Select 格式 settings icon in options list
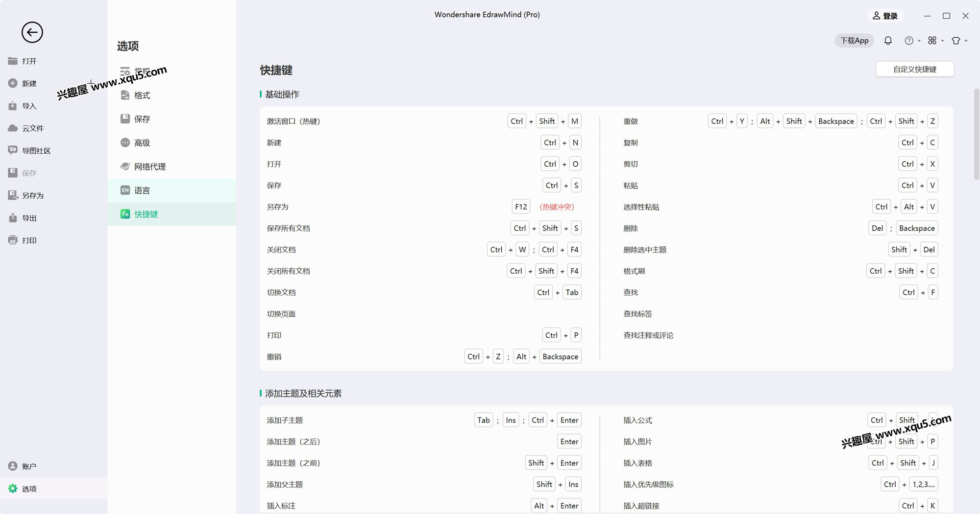Image resolution: width=980 pixels, height=514 pixels. [125, 95]
